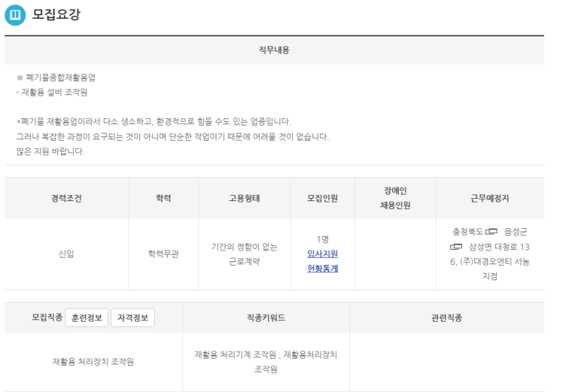This screenshot has height=392, width=581.
Task: Click the popup icon after 충청북도
Action: 492,232
